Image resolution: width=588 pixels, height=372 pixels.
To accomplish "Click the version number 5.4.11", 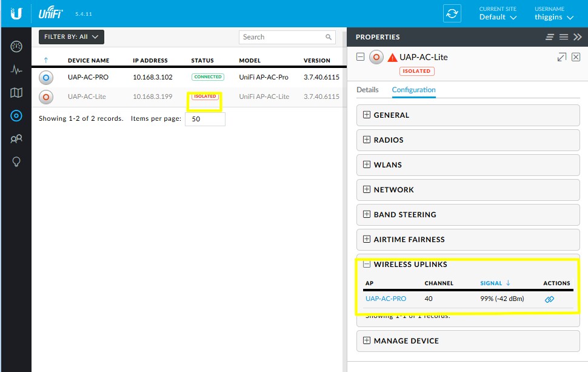I will 83,14.
